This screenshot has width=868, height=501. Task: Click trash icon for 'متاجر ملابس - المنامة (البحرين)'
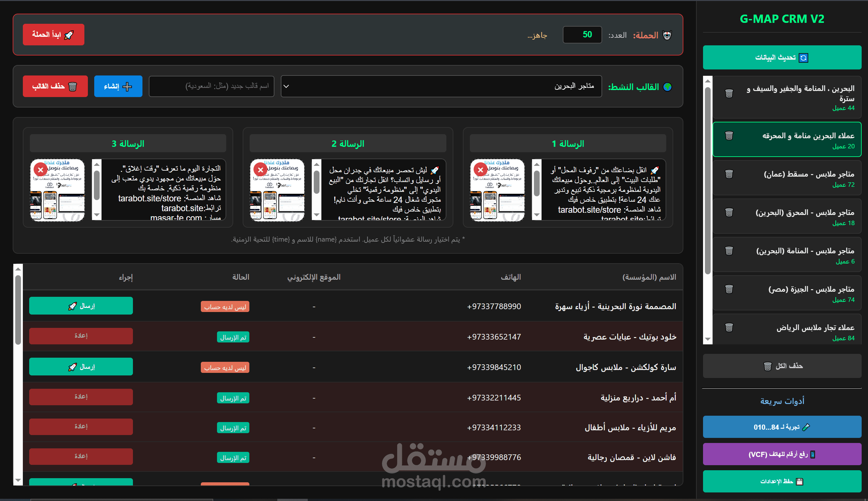(x=729, y=251)
